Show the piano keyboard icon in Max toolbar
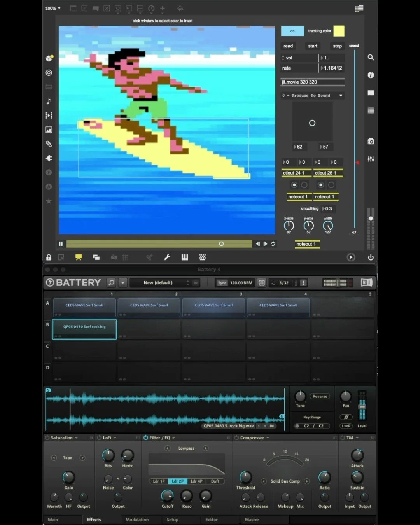Image resolution: width=420 pixels, height=525 pixels. point(185,257)
